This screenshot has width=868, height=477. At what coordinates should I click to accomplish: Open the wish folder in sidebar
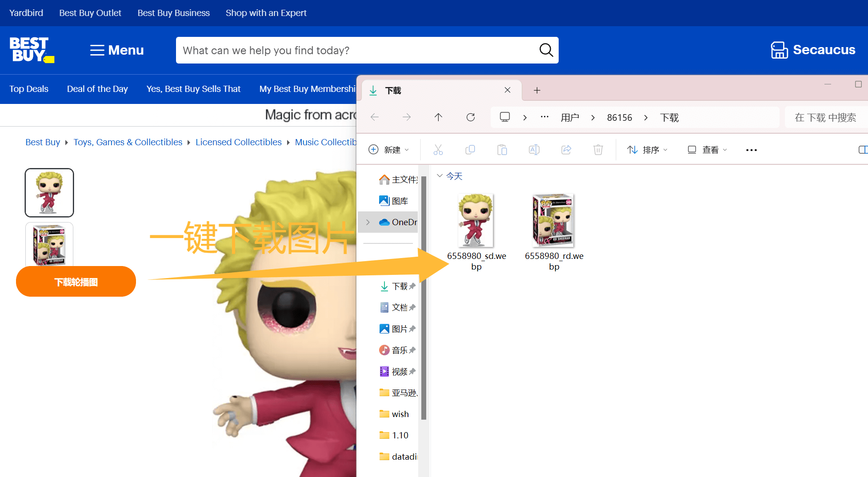394,414
